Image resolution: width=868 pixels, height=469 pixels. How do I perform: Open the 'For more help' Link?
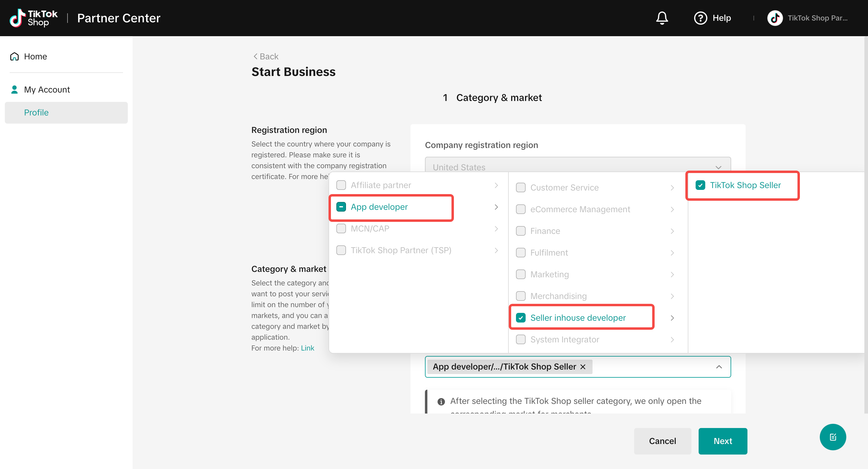pyautogui.click(x=307, y=348)
